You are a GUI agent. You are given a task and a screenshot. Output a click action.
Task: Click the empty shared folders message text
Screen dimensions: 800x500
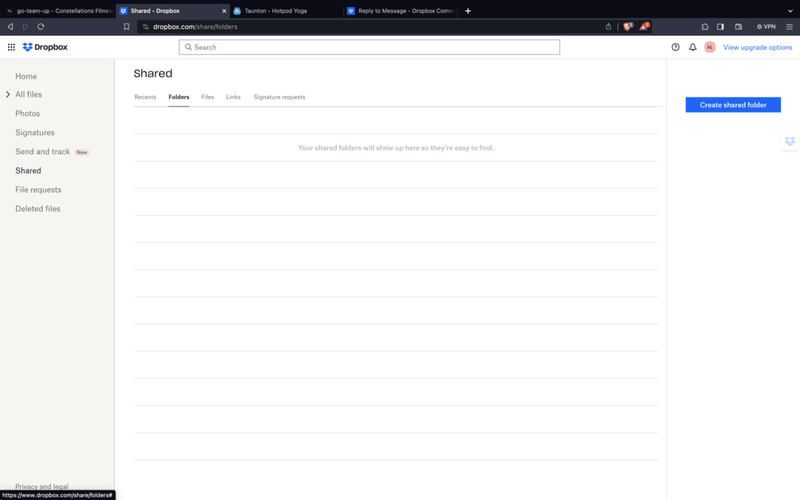coord(396,147)
